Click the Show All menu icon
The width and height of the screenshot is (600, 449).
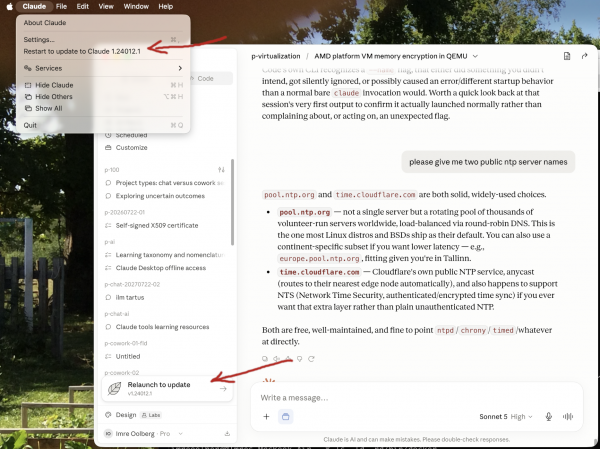tap(28, 108)
